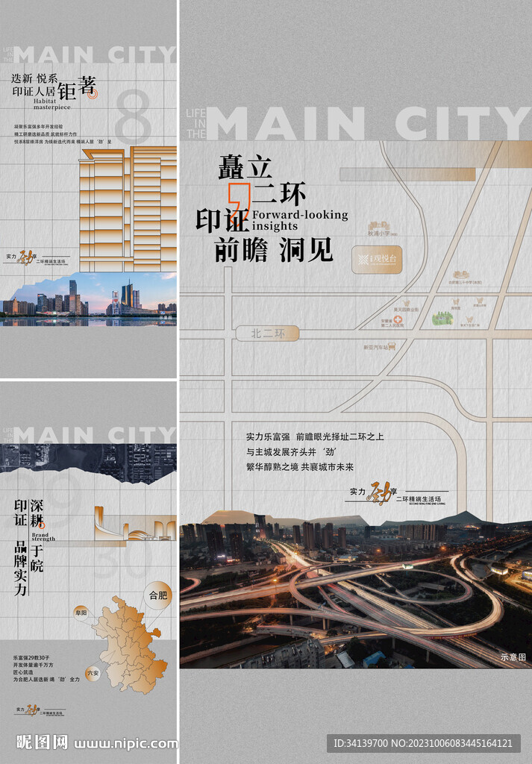Click the 'Forward-looking insights' text
Viewport: 532px width, 764px height.
(300, 220)
